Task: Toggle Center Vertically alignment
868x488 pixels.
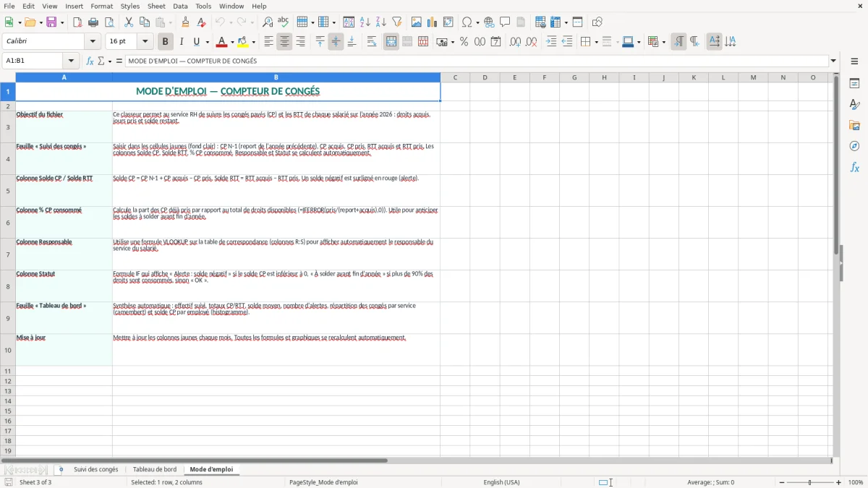Action: coord(336,42)
